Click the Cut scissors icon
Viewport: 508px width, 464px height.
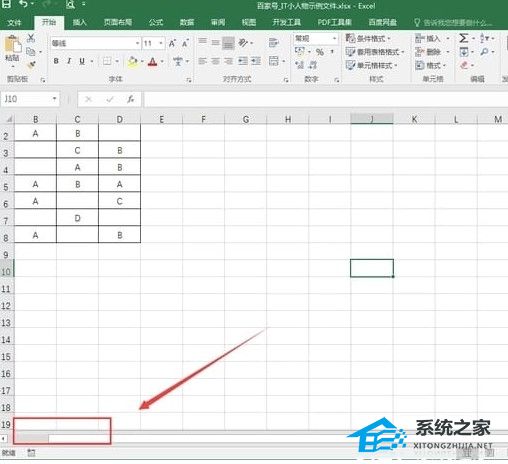tap(31, 38)
